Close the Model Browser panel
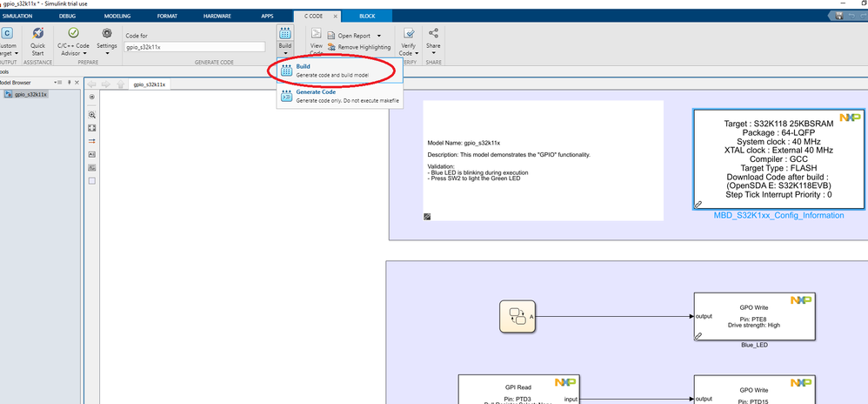The height and width of the screenshot is (404, 868). coord(78,83)
